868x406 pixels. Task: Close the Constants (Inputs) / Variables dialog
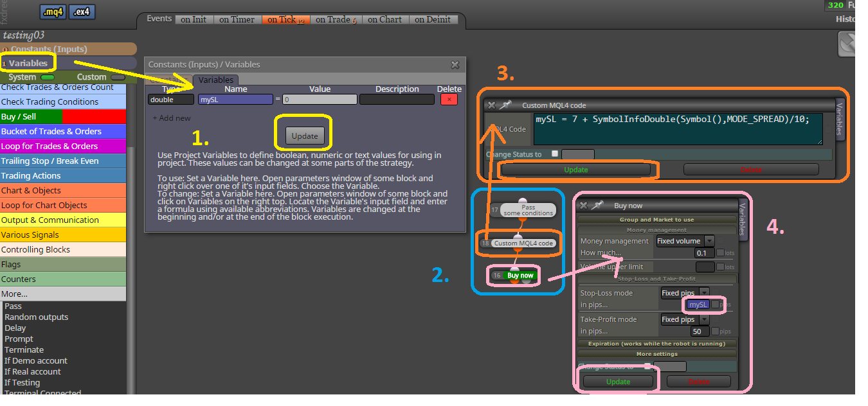pos(455,65)
